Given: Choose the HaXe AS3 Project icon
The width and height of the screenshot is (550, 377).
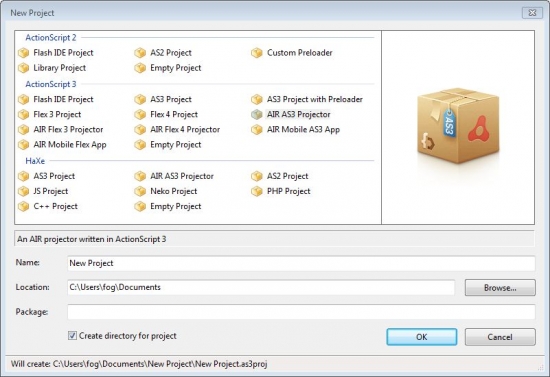Looking at the screenshot, I should 24,176.
